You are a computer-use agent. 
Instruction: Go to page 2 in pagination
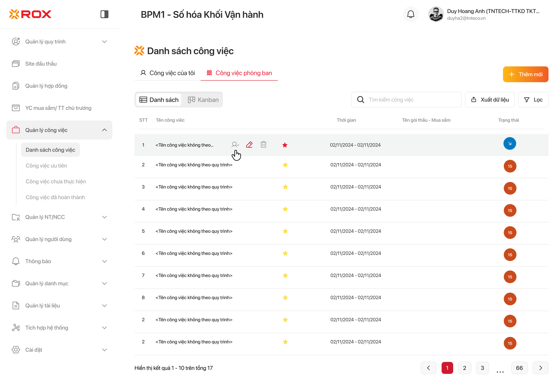[464, 368]
